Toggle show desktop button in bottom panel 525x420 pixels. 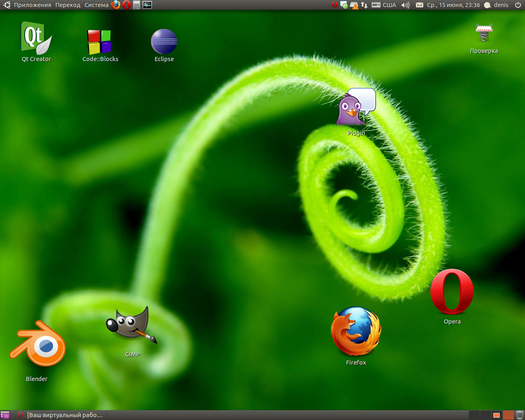[x=5, y=415]
